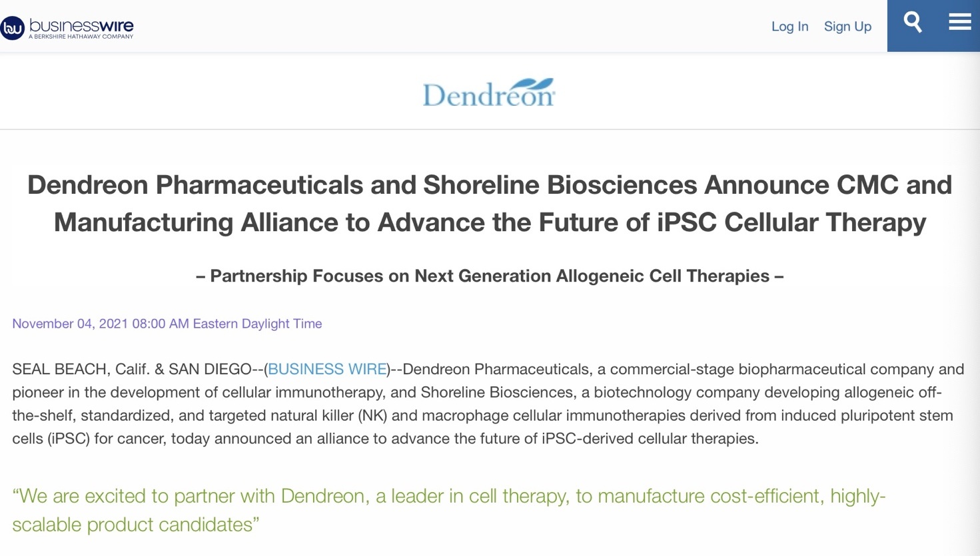Click the headline about CMC and Manufacturing Alliance
980x556 pixels.
[x=490, y=203]
